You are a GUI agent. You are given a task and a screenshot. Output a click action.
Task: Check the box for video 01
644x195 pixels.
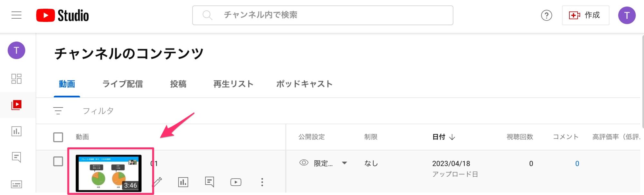tap(58, 161)
